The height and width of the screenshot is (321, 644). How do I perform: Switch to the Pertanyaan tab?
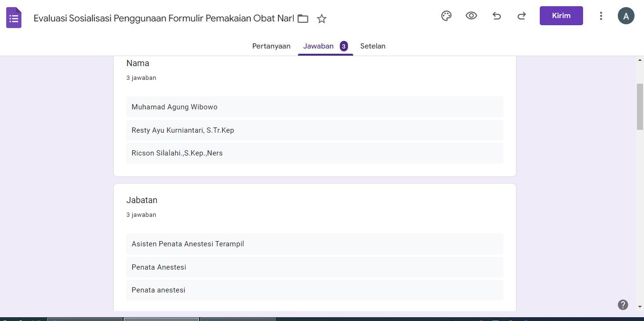click(271, 46)
